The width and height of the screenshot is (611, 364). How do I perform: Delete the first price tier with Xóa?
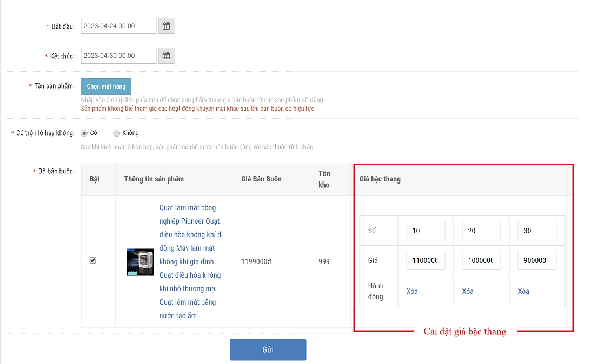click(x=412, y=291)
